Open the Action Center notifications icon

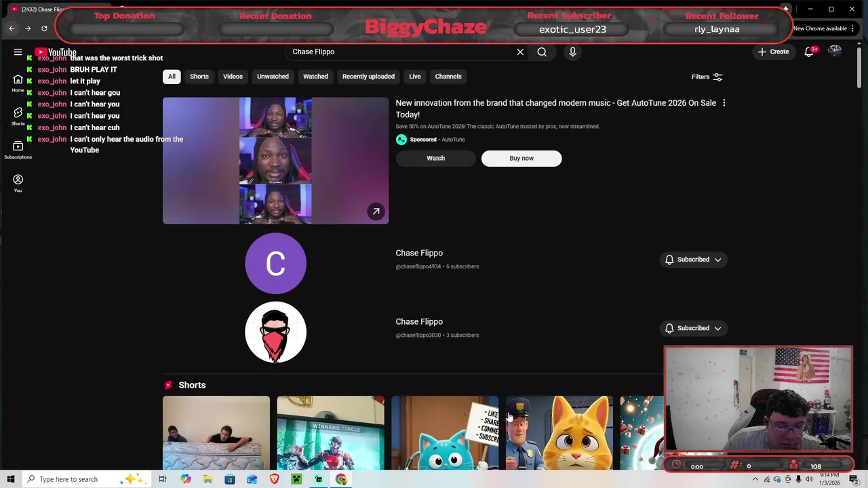click(854, 479)
